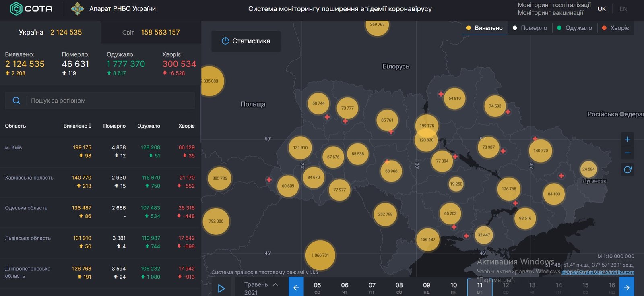Image resolution: width=644 pixels, height=296 pixels.
Task: Sort table by Виявлено column
Action: point(77,126)
